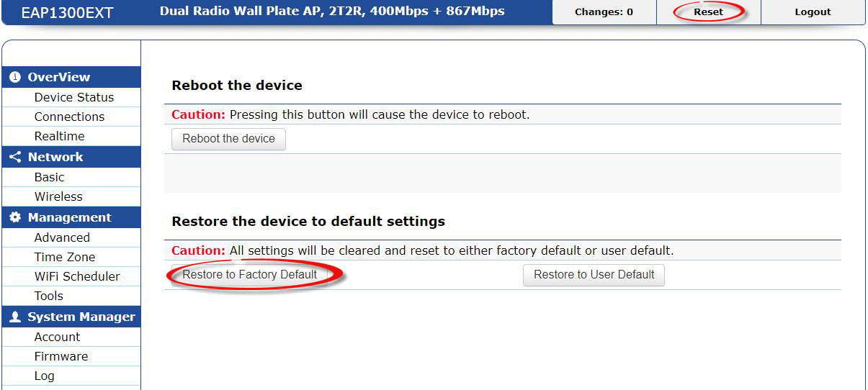
Task: Open the WiFi Scheduler page
Action: click(77, 276)
